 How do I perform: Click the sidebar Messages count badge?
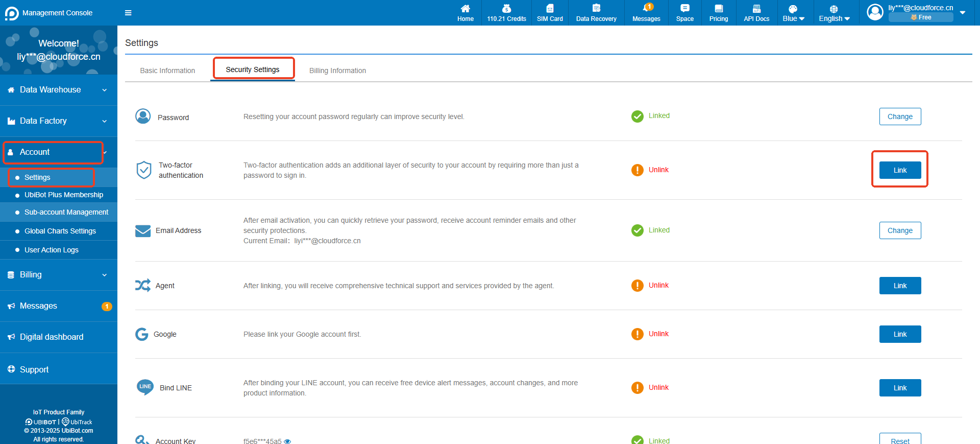click(x=107, y=307)
